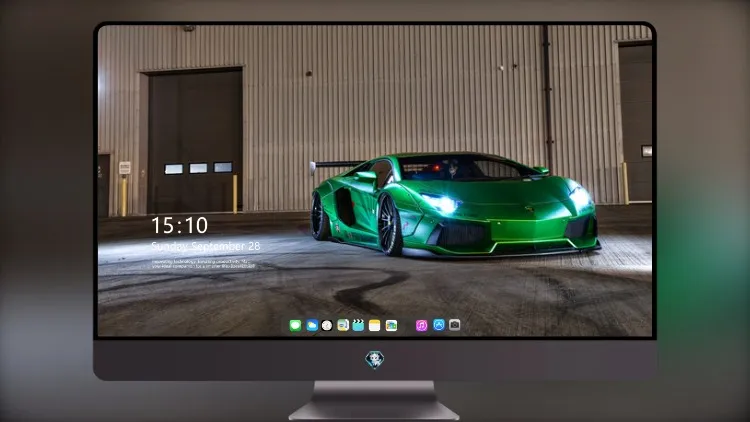
Task: Launch the Camera app in dock
Action: [454, 325]
